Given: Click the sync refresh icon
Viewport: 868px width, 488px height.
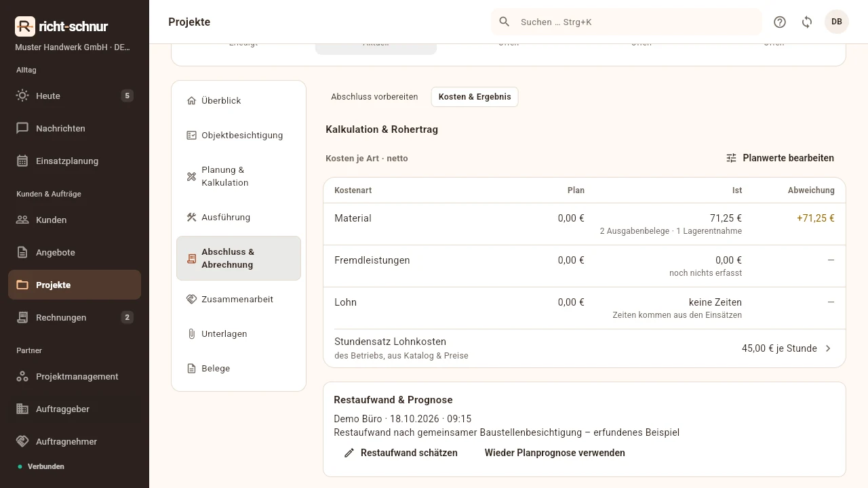Looking at the screenshot, I should pos(807,22).
